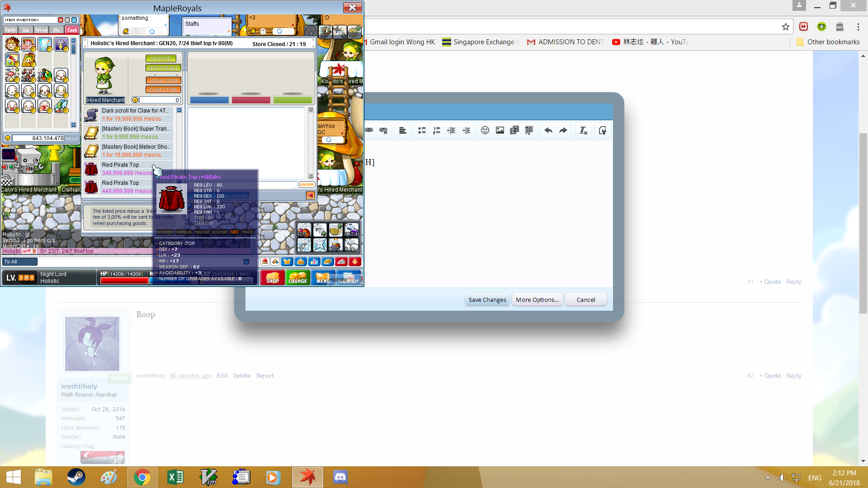Open More Options for the post
The image size is (868, 488).
537,300
